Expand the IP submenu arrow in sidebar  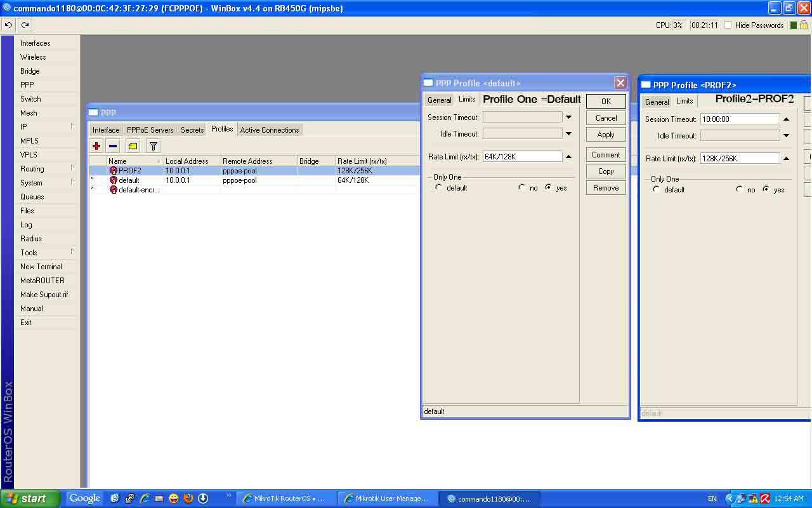(73, 126)
